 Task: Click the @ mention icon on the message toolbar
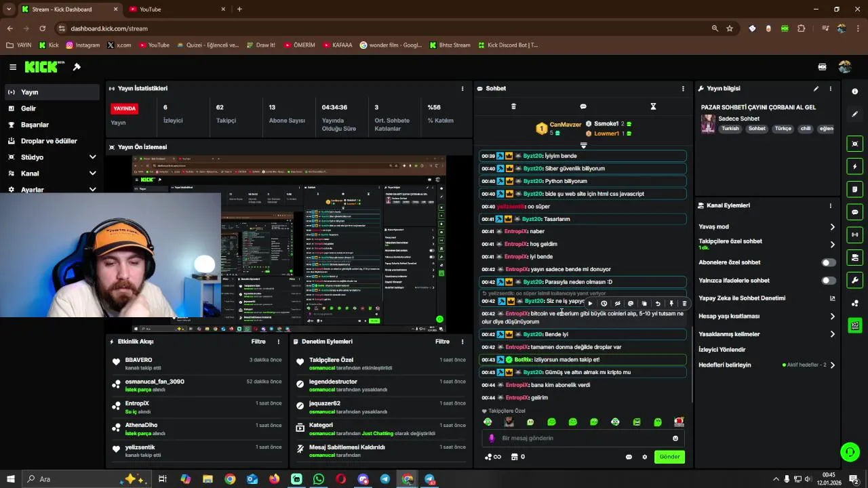(x=631, y=304)
